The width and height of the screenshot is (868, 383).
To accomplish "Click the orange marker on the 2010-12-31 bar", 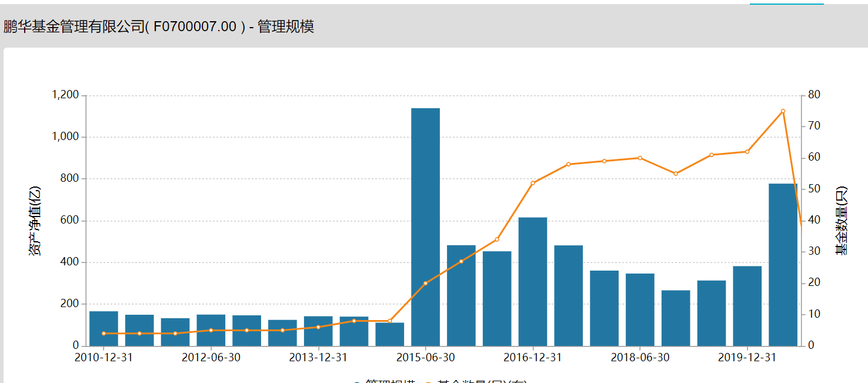I will point(104,334).
